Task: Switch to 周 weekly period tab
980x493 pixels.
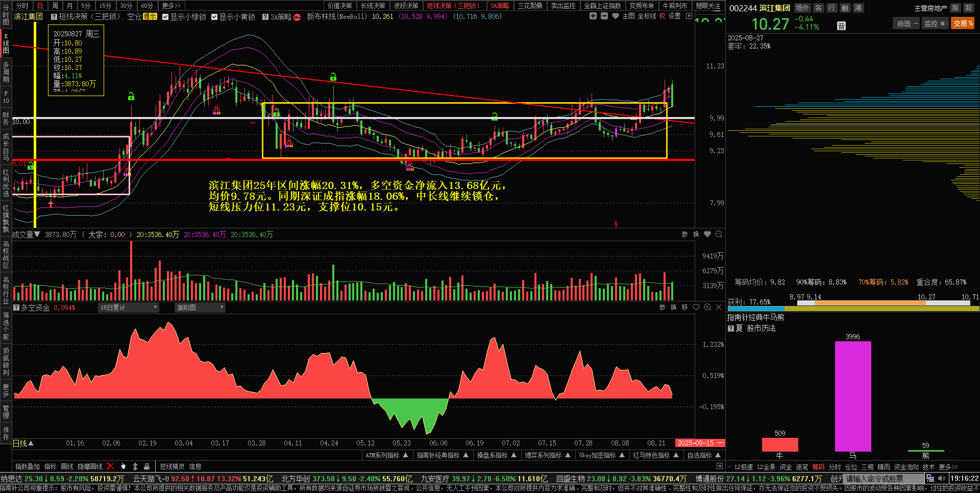Action: pyautogui.click(x=55, y=6)
